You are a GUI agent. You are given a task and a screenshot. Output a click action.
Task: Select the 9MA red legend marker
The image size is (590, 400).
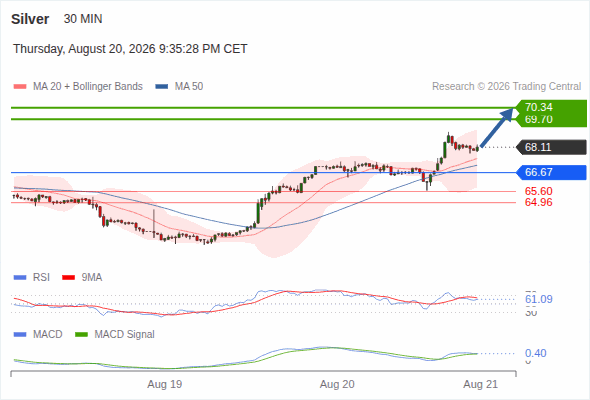coord(68,278)
